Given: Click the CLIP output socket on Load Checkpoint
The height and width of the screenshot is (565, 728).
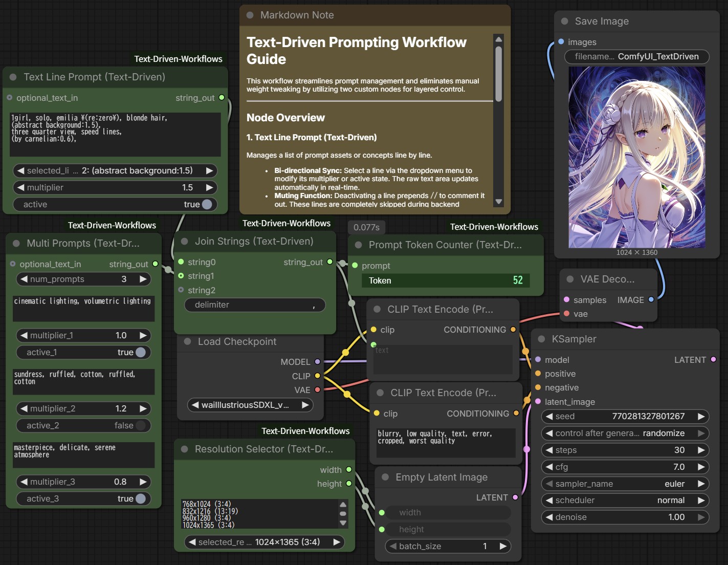Looking at the screenshot, I should click(x=318, y=376).
